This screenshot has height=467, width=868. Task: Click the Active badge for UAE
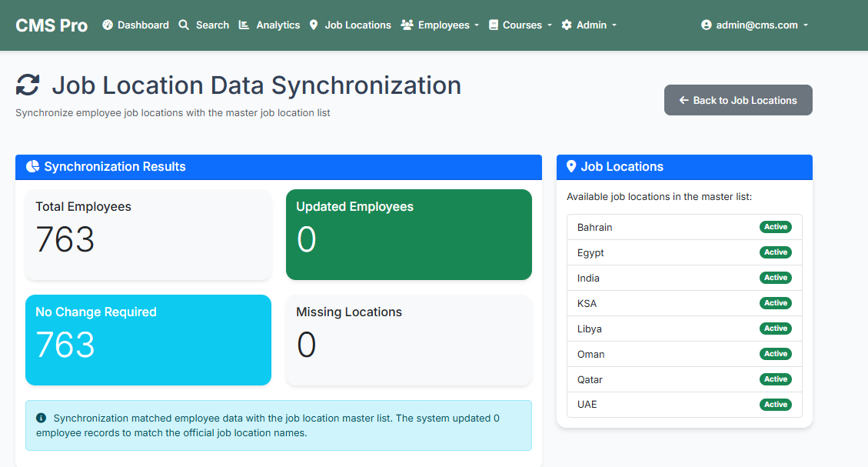point(776,405)
